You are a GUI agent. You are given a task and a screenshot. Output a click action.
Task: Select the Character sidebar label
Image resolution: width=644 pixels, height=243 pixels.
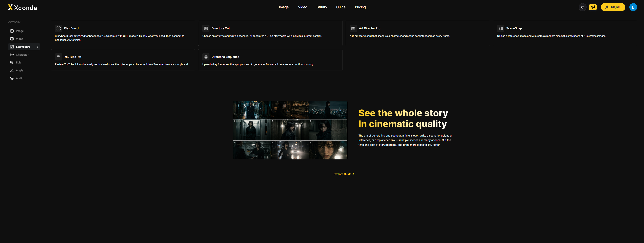[22, 54]
